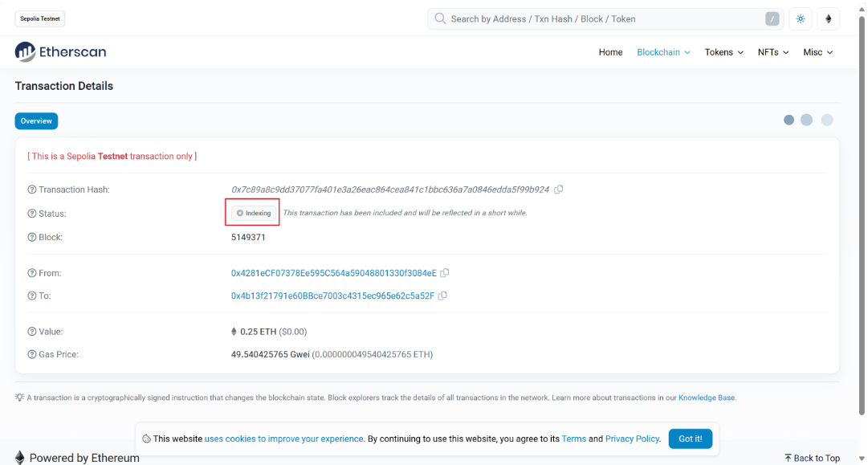Open the To address 0x4b13f217... link
Screen dimensions: 868x465
pyautogui.click(x=332, y=296)
